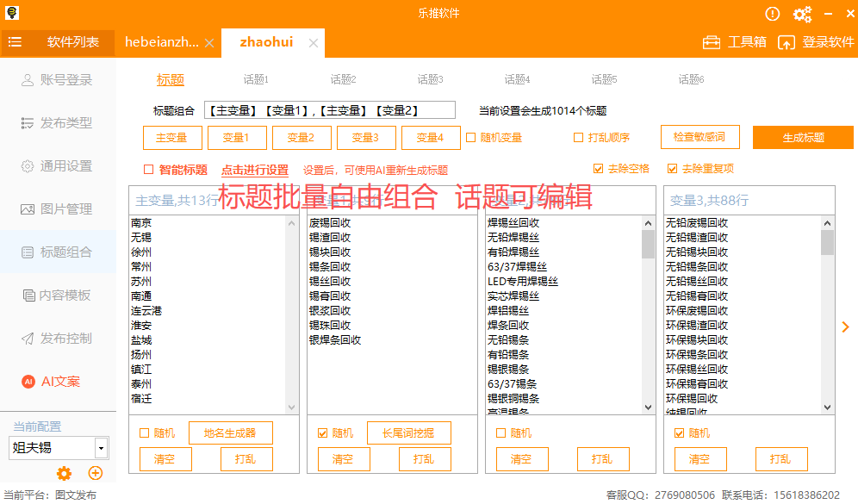The image size is (858, 504).
Task: Open the hamburger list menu top left
Action: coord(15,40)
